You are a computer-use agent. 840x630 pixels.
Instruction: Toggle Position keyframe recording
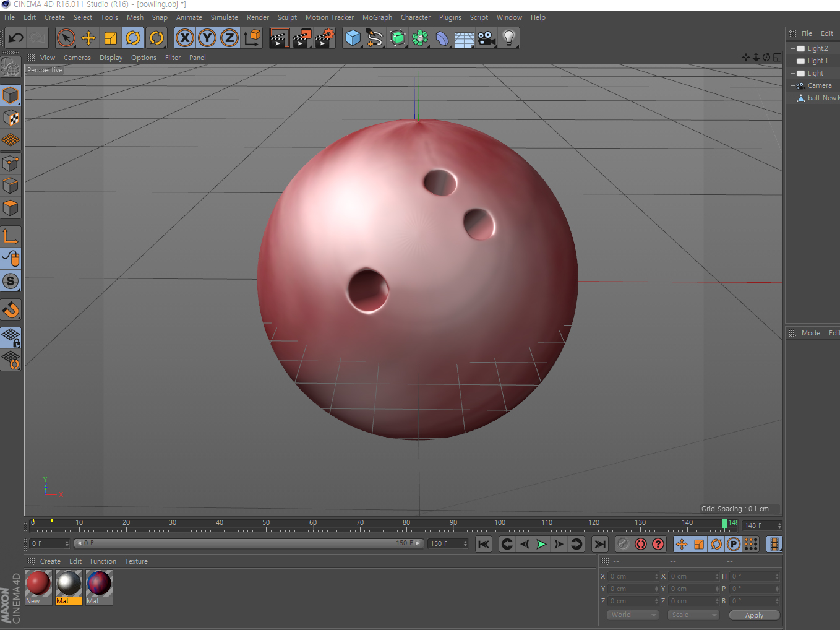coord(682,544)
